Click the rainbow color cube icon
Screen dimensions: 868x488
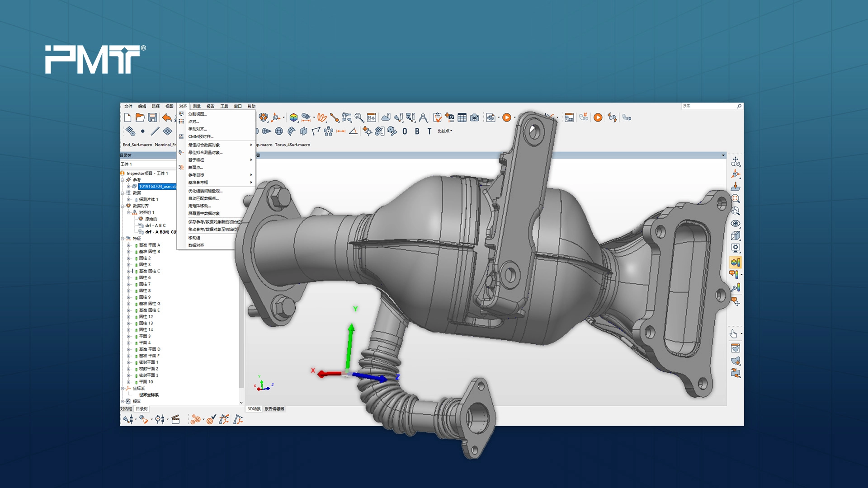[293, 117]
